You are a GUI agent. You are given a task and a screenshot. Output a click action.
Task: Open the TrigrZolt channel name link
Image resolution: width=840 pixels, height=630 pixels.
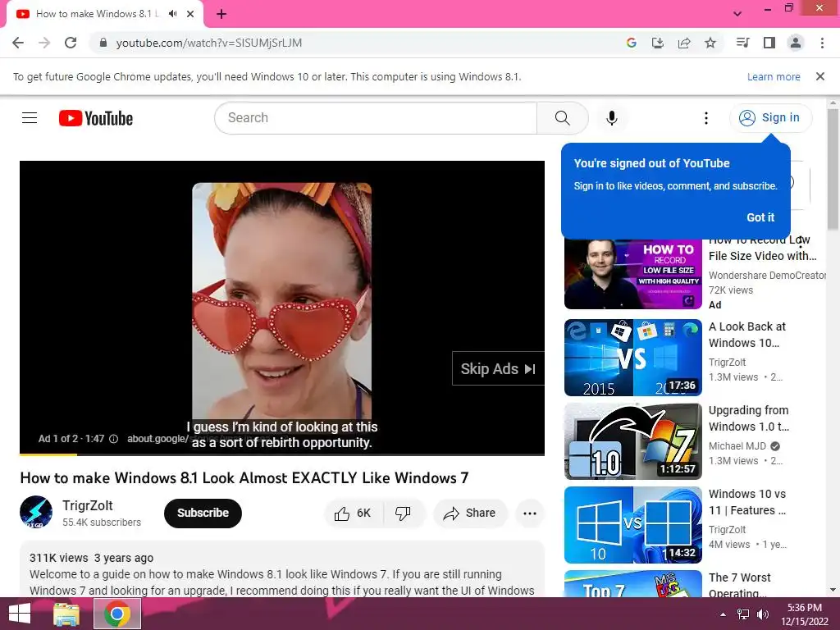coord(87,505)
